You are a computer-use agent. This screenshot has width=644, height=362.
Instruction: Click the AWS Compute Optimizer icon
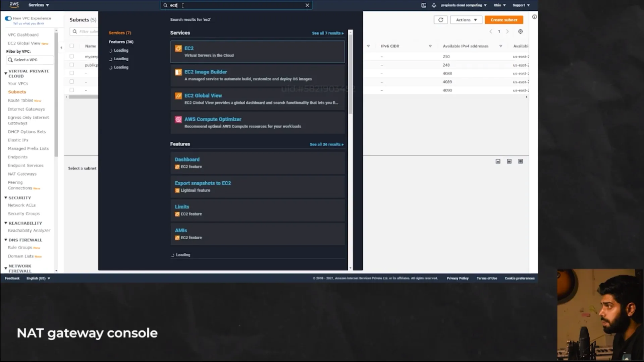(x=178, y=119)
